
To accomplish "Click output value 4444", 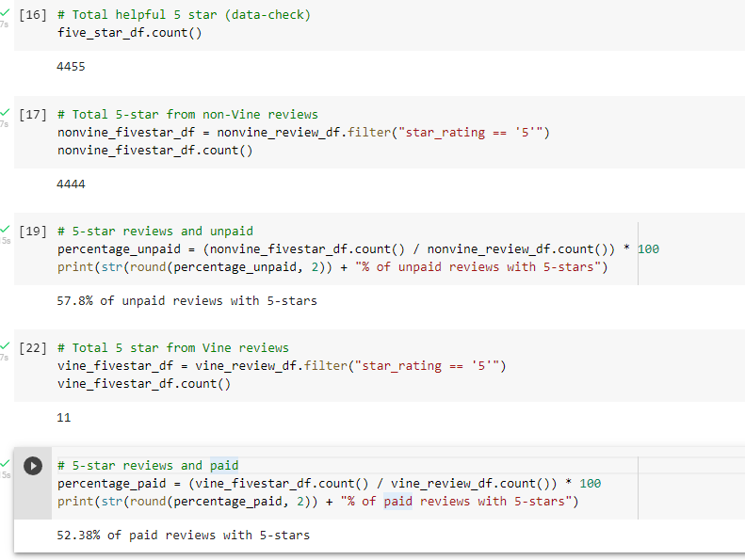I will (x=71, y=184).
